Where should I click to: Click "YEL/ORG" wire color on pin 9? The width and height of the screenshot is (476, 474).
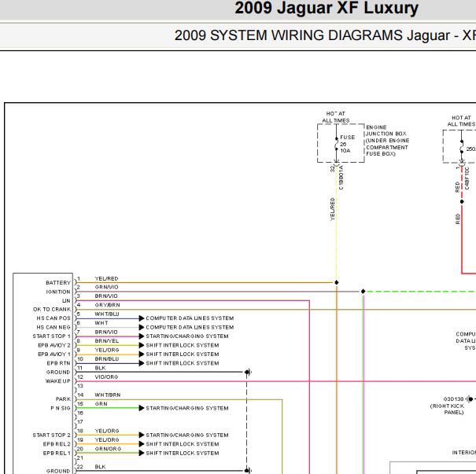(107, 350)
